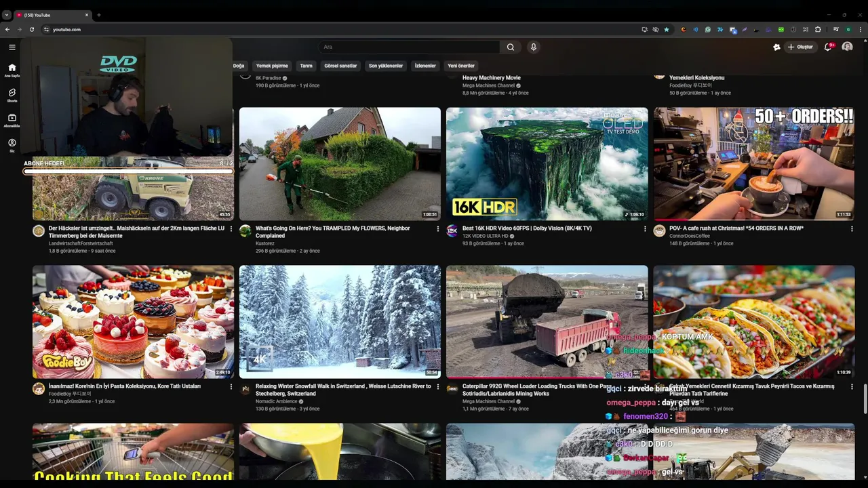The width and height of the screenshot is (868, 488).
Task: Open the 16K HDR floating island thumbnail
Action: pyautogui.click(x=547, y=163)
